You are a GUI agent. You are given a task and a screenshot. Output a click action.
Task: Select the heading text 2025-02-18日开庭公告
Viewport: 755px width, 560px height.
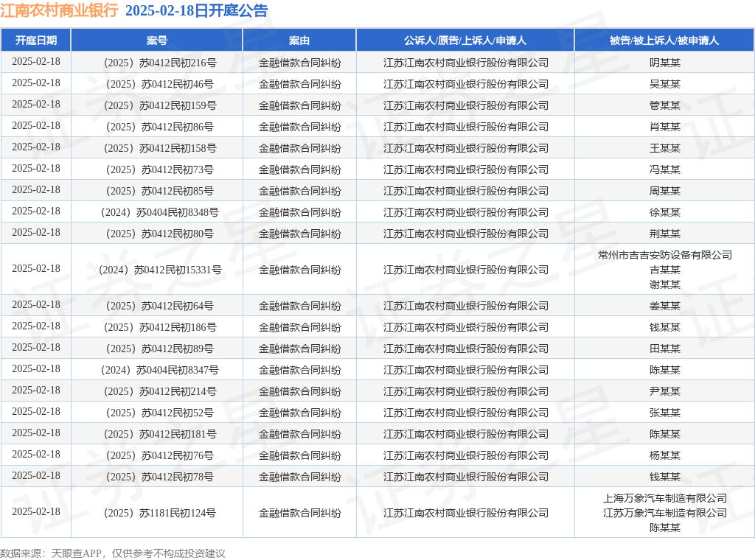(x=196, y=10)
